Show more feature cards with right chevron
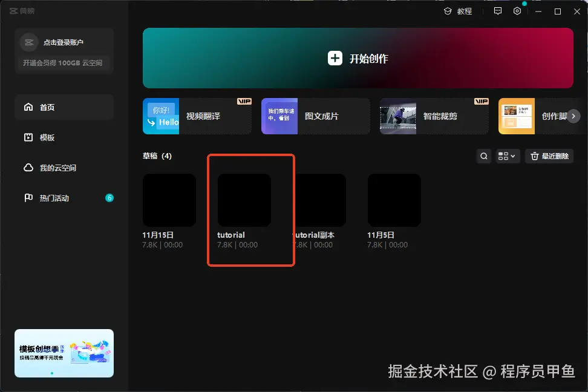 point(573,116)
